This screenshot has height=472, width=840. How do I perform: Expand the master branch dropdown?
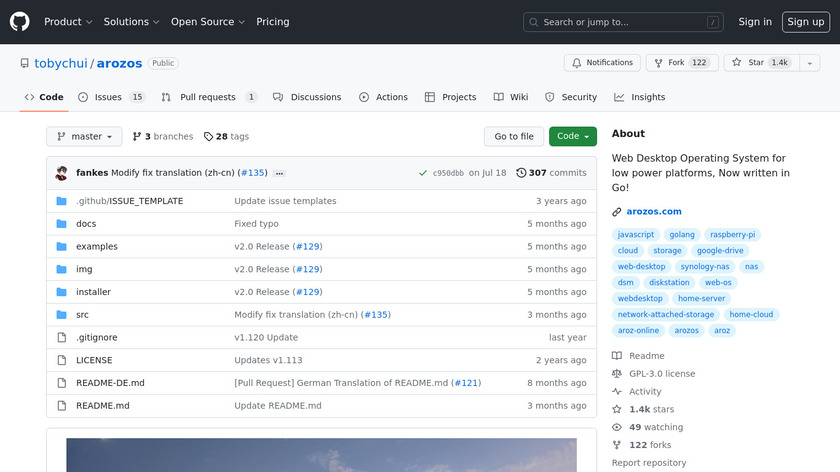[x=84, y=136]
